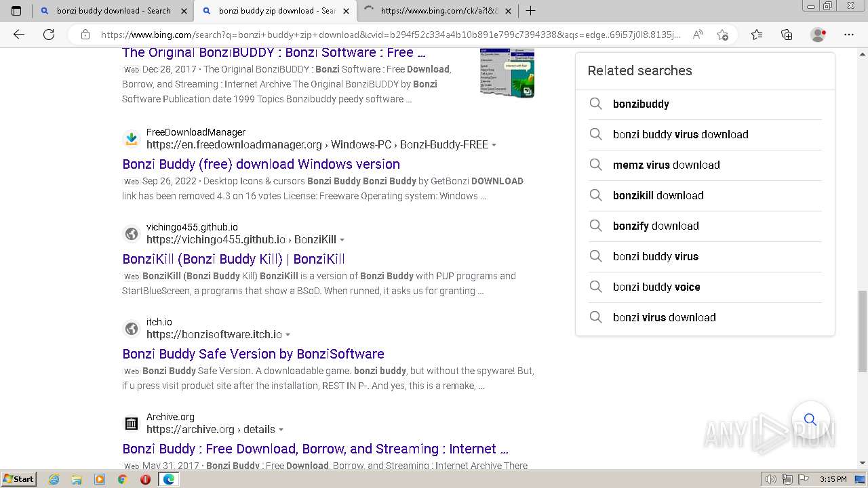Open a new browser tab

click(x=531, y=11)
